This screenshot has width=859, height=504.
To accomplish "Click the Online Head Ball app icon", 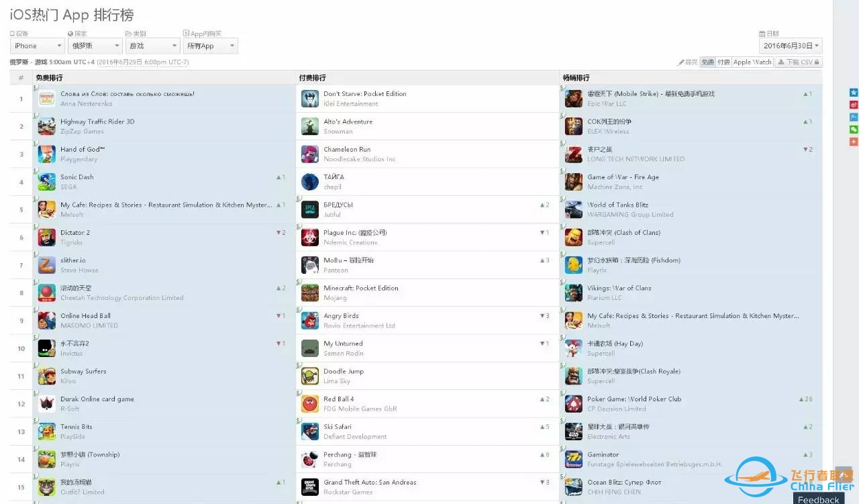I will 47,321.
